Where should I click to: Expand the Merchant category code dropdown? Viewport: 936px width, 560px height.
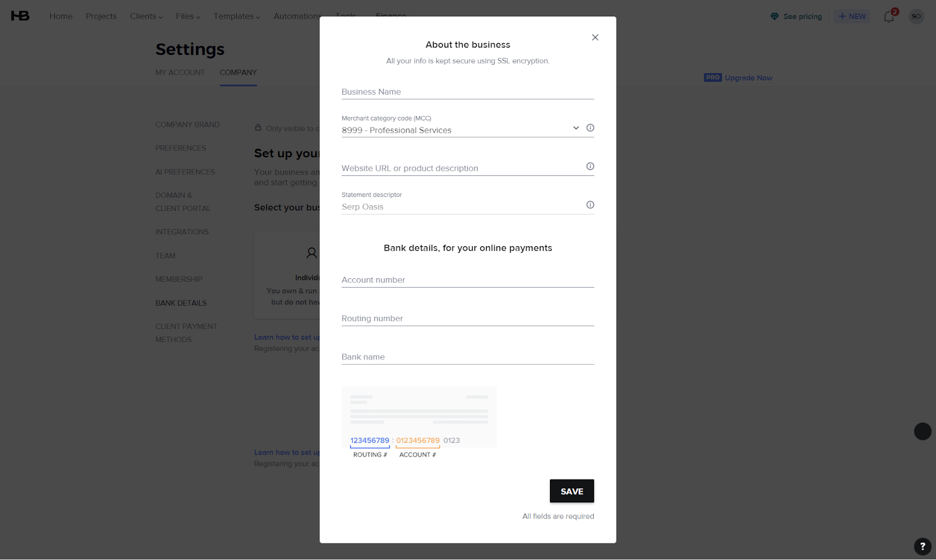point(576,128)
